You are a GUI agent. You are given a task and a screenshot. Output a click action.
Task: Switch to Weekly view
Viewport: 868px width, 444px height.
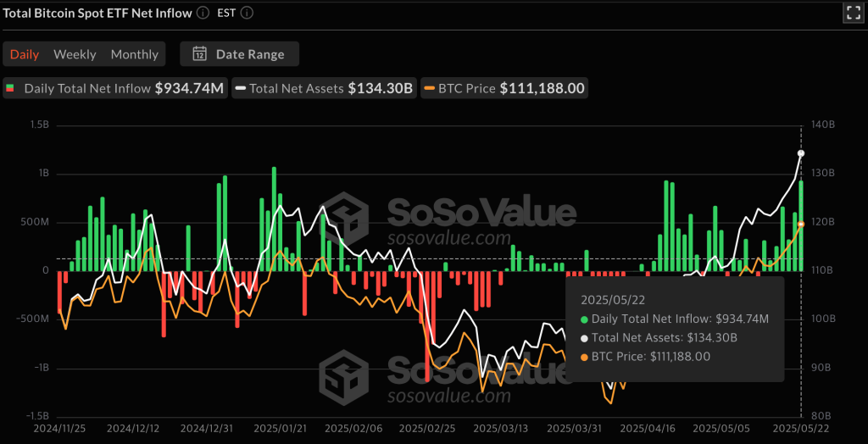tap(75, 54)
